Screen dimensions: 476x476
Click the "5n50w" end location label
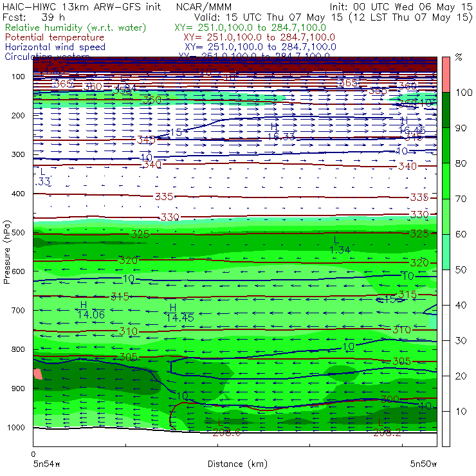coord(423,464)
